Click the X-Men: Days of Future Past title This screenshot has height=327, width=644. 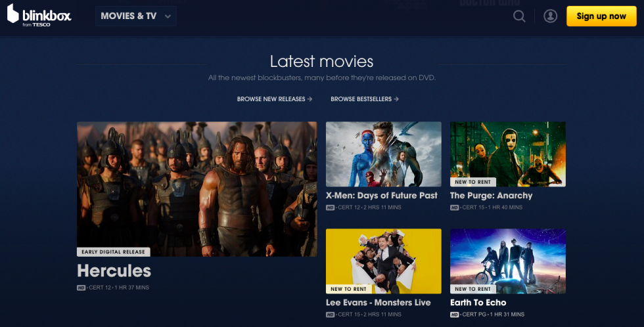tap(382, 196)
